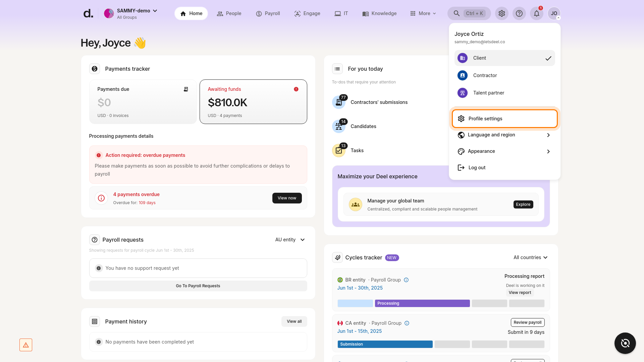The image size is (644, 362).
Task: Click the Payment history list icon
Action: point(95,321)
